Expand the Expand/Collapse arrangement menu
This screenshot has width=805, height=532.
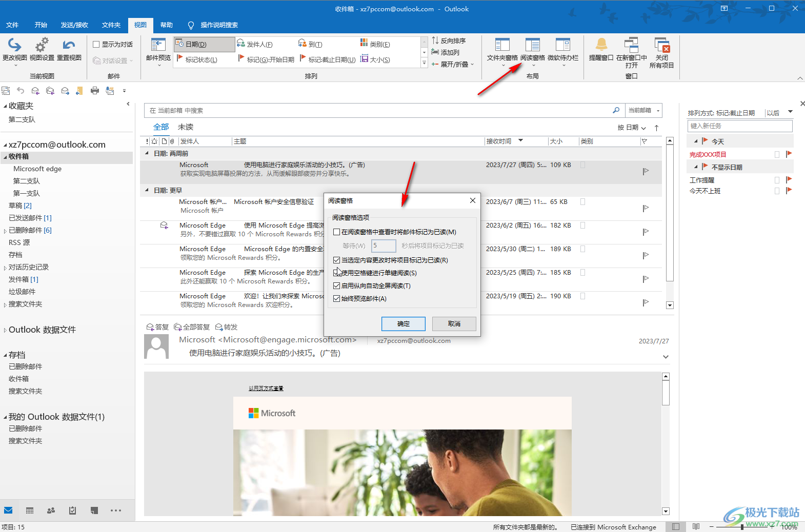coord(452,64)
